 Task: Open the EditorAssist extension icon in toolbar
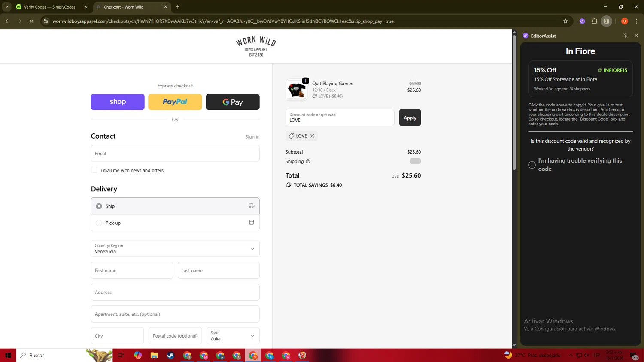(582, 21)
